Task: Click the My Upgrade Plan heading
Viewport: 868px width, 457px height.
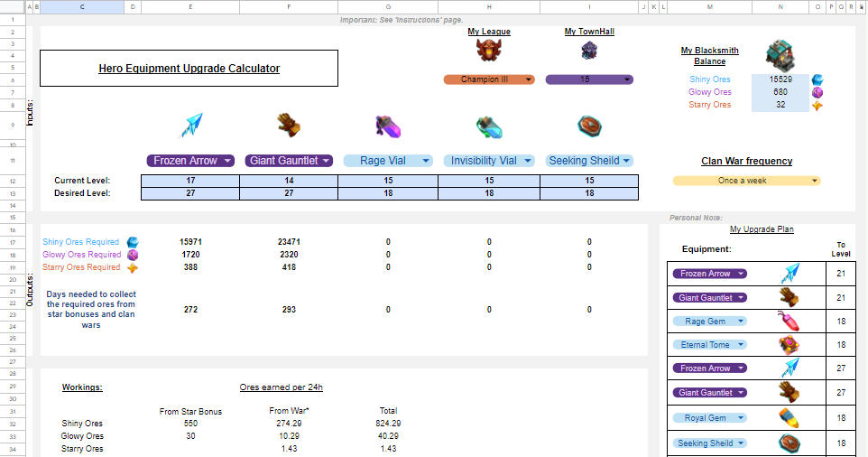Action: [x=762, y=229]
